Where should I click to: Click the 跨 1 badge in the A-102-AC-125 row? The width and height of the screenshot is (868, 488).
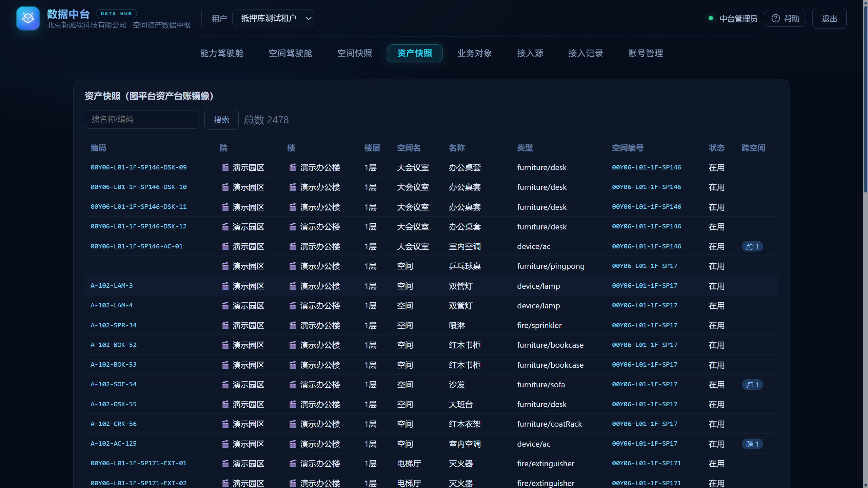pyautogui.click(x=752, y=444)
